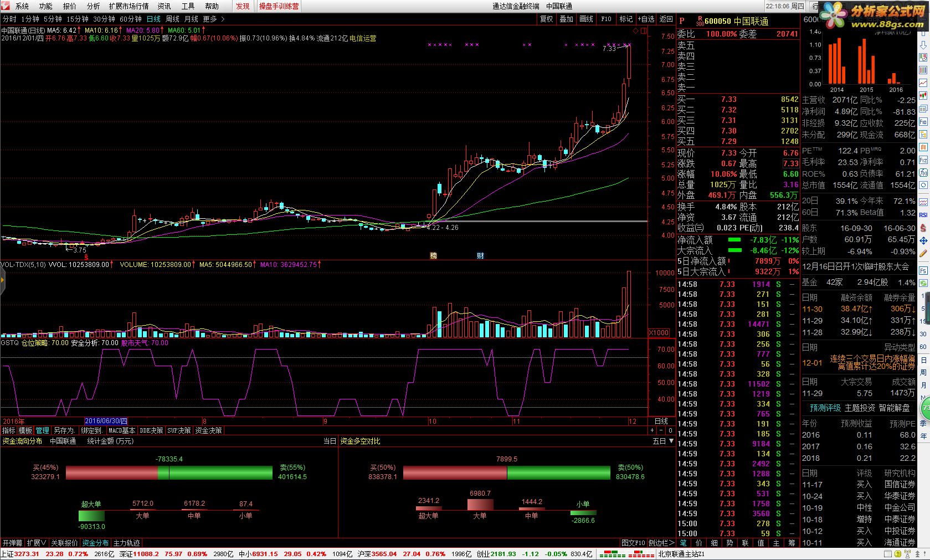930x560 pixels.
Task: Click the 图文F10 status bar entry
Action: coord(633,543)
